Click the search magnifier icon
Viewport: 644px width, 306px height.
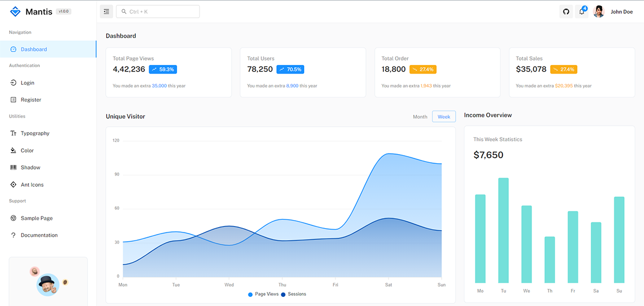[x=124, y=11]
